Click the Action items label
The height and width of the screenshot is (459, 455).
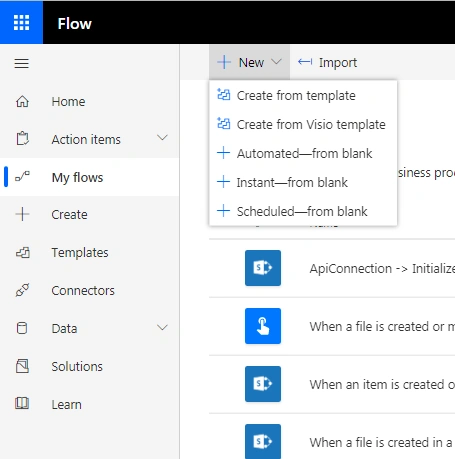86,139
